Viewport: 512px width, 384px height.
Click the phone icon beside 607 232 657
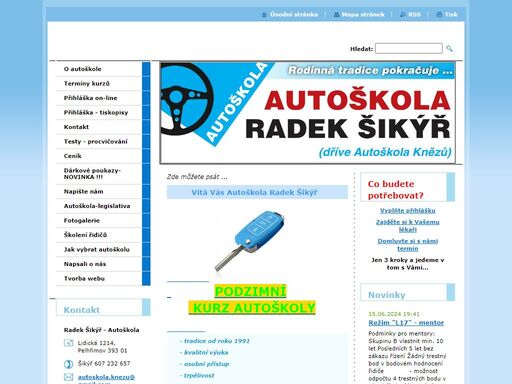point(68,364)
